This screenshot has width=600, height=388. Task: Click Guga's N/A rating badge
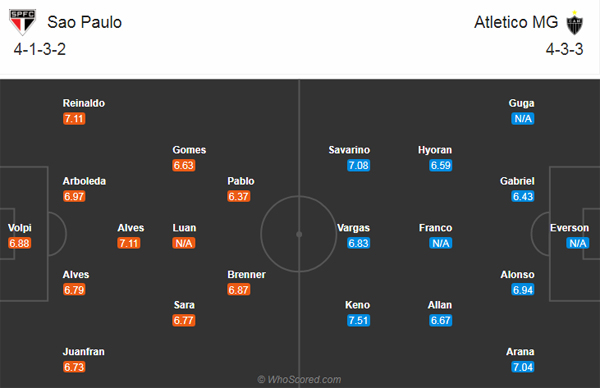pos(523,119)
